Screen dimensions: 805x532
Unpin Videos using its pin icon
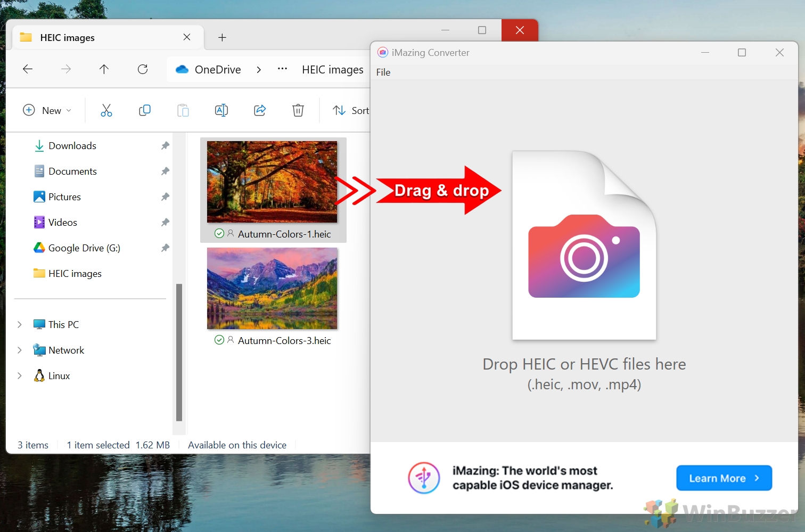point(165,222)
